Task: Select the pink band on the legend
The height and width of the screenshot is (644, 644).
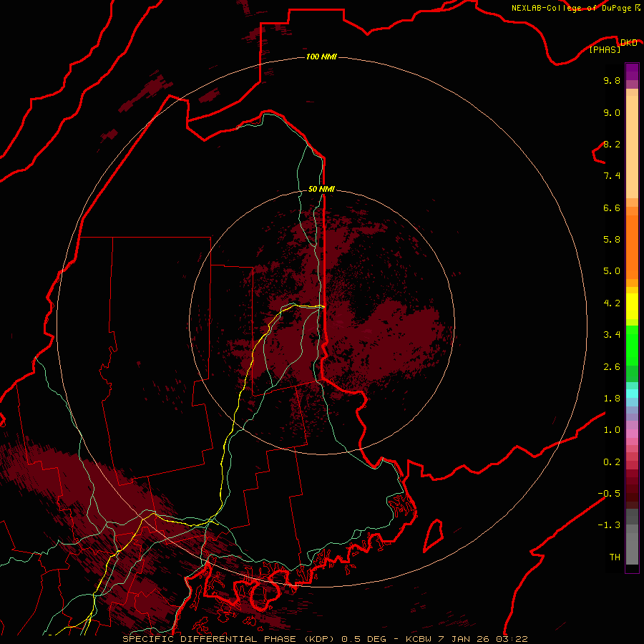Action: click(x=632, y=434)
